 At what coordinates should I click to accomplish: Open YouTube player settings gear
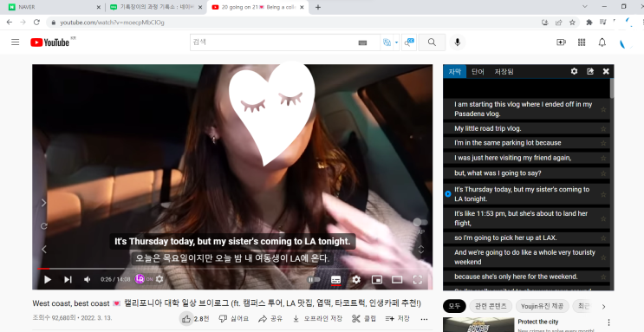[x=356, y=279]
